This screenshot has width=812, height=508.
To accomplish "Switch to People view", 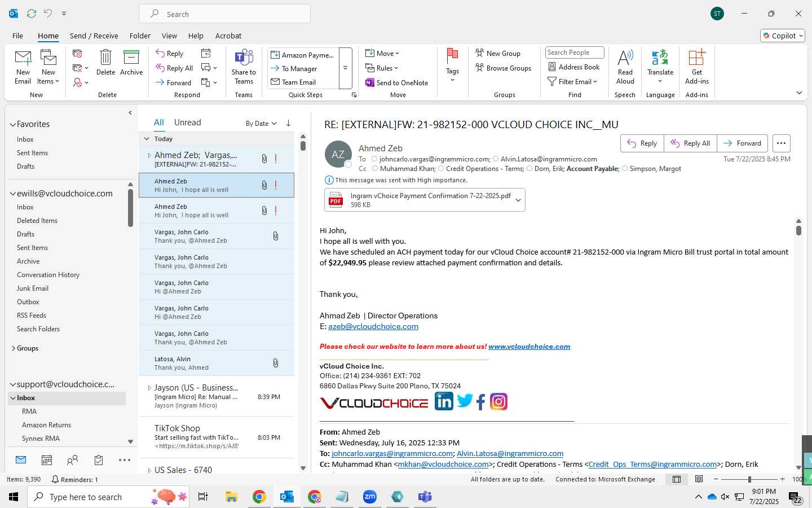I will click(73, 460).
